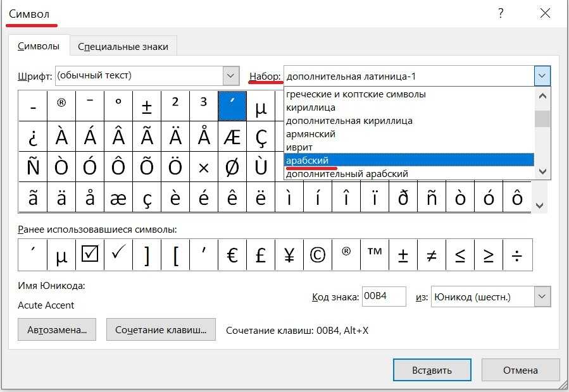Pick the registered trademark ® symbol in grid
The image size is (569, 392).
61,106
